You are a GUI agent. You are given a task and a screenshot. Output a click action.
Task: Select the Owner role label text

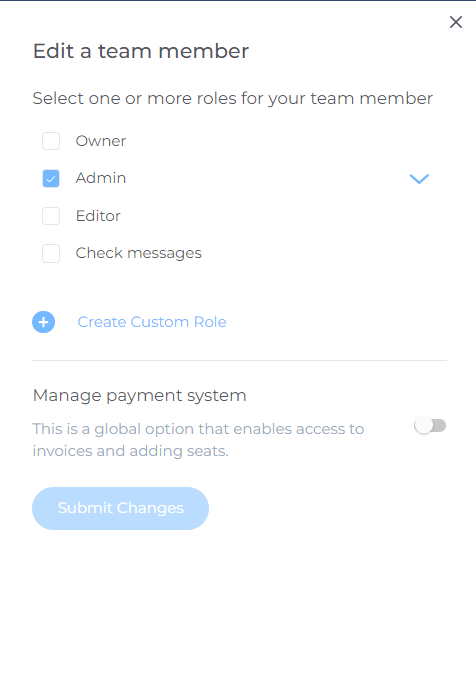coord(101,141)
